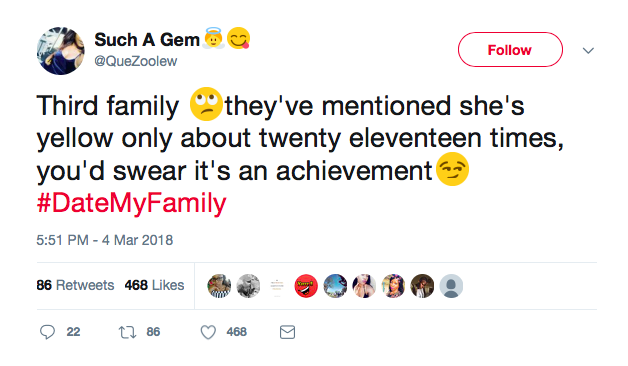View the 86 Retweets list
Screen dimensions: 628x366
75,285
